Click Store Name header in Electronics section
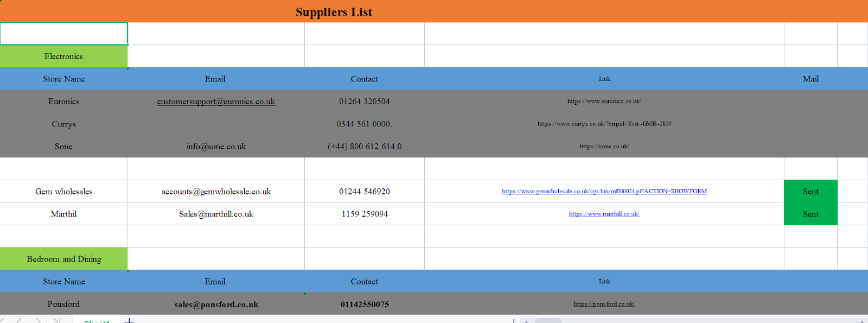Screen dimensions: 868x323 [x=63, y=79]
